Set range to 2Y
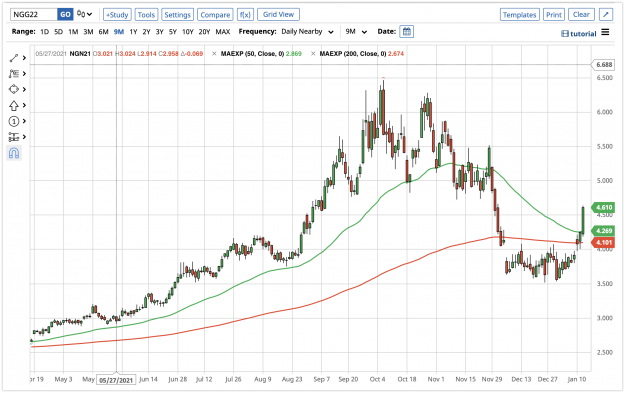This screenshot has height=393, width=625. click(146, 31)
